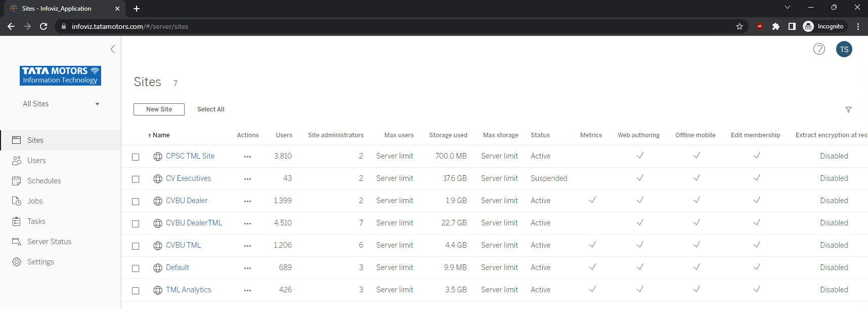868x309 pixels.
Task: Collapse the sidebar with the chevron arrow
Action: click(x=113, y=49)
